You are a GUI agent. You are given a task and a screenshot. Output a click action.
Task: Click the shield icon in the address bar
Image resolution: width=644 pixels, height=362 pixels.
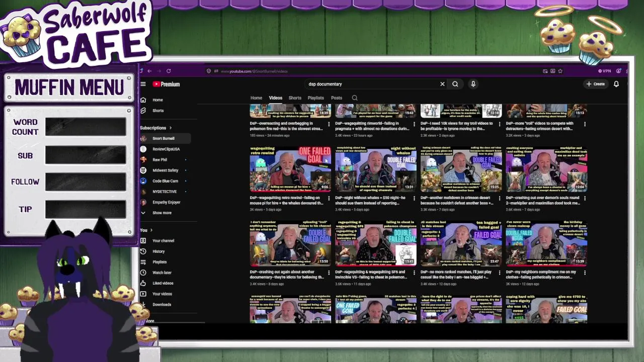tap(209, 71)
